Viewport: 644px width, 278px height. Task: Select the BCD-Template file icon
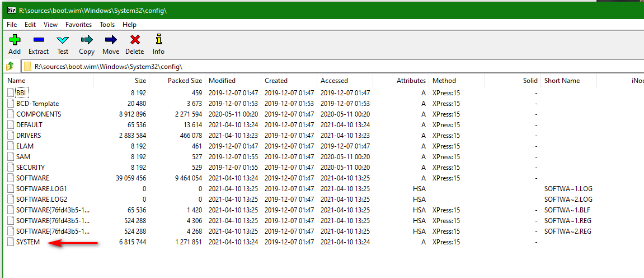pyautogui.click(x=10, y=104)
